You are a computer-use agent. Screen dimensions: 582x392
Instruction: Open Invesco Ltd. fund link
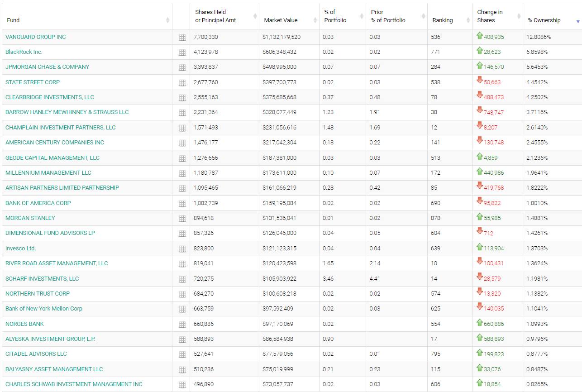pyautogui.click(x=21, y=249)
